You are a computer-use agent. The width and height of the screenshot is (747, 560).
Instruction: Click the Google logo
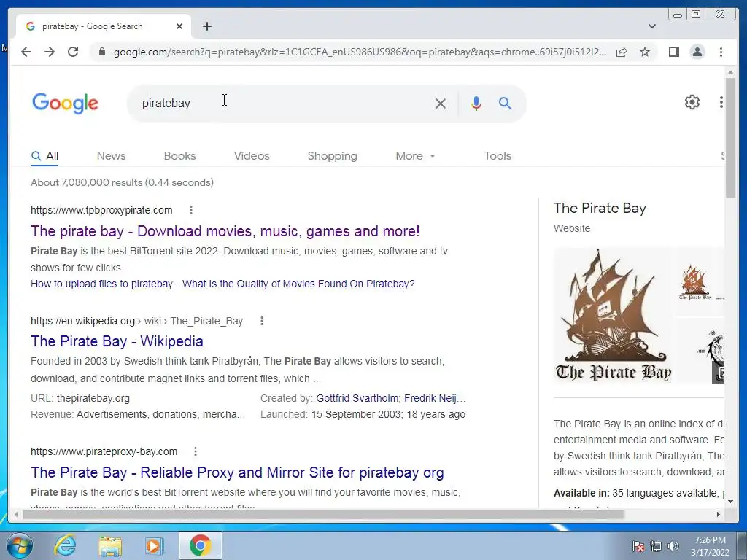tap(65, 104)
